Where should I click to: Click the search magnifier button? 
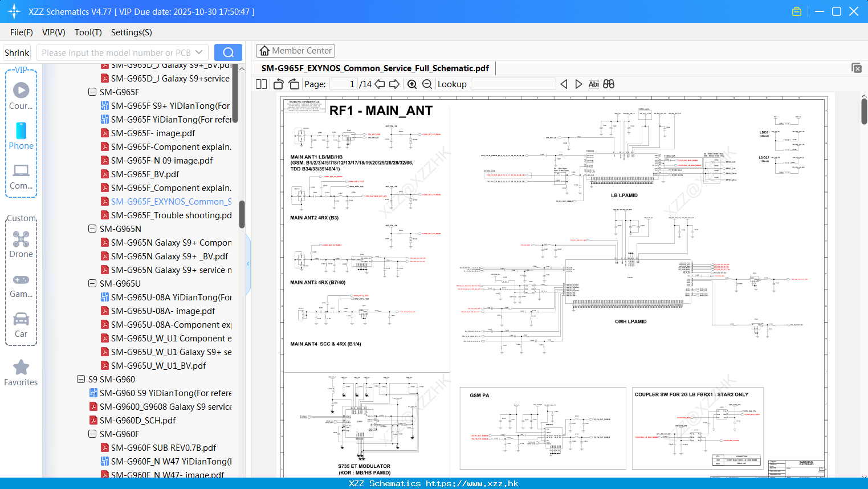tap(228, 52)
